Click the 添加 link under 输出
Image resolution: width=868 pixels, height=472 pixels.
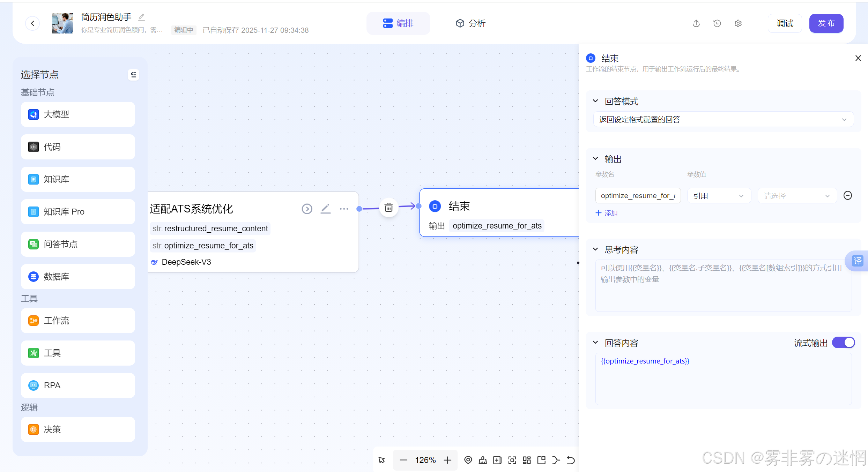point(607,213)
